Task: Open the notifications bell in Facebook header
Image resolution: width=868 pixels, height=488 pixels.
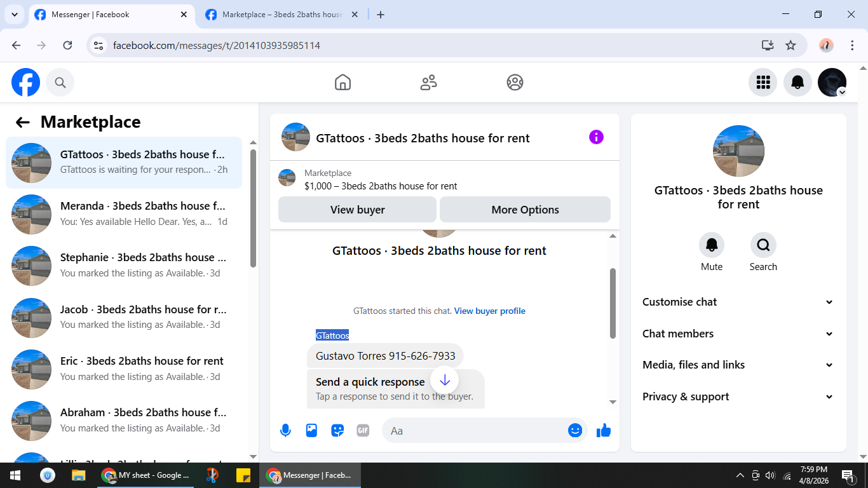Action: [797, 83]
